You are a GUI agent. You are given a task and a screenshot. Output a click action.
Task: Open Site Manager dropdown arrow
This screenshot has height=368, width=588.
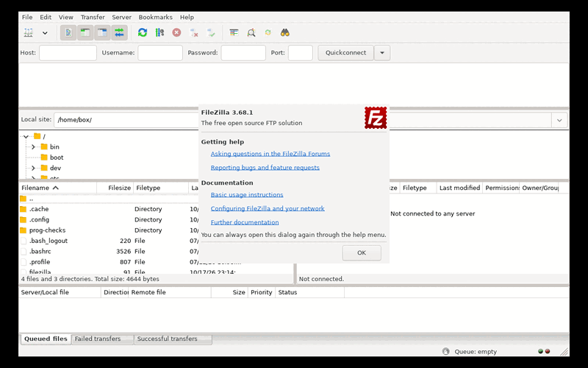45,32
